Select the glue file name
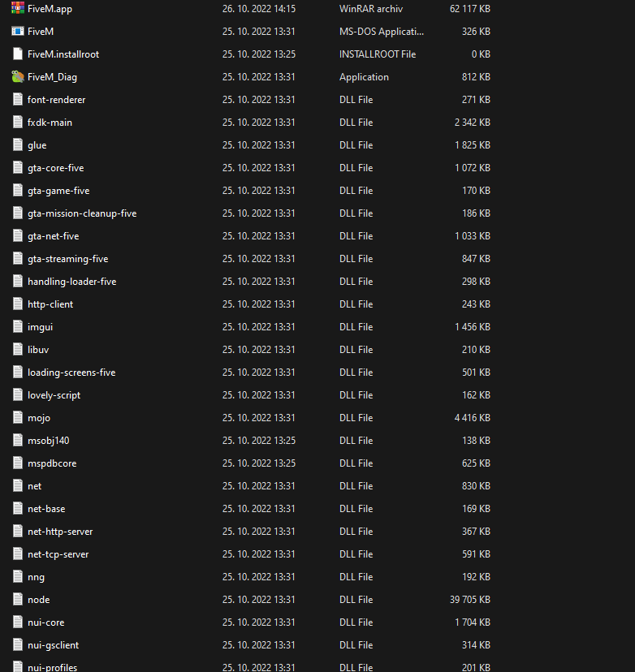The image size is (635, 672). (37, 145)
